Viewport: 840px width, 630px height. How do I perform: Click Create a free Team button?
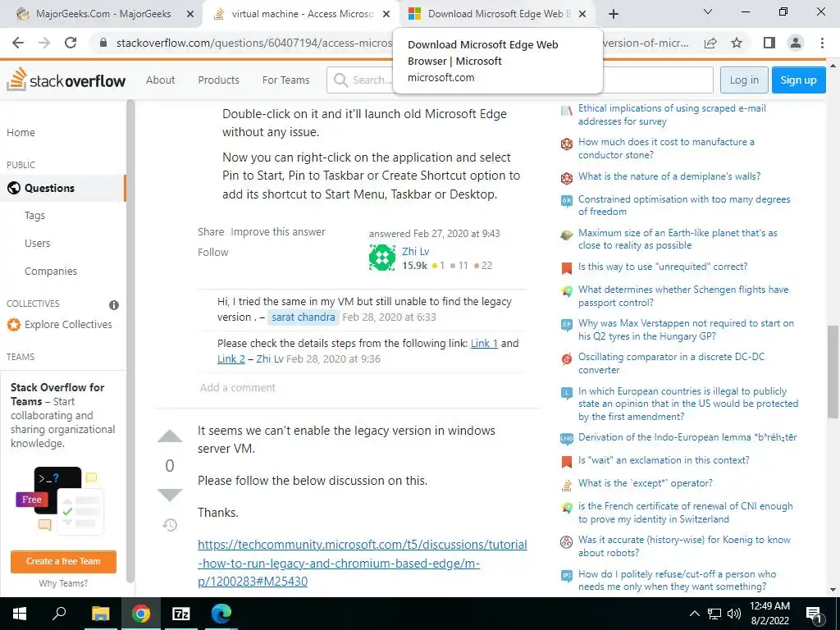pyautogui.click(x=63, y=561)
